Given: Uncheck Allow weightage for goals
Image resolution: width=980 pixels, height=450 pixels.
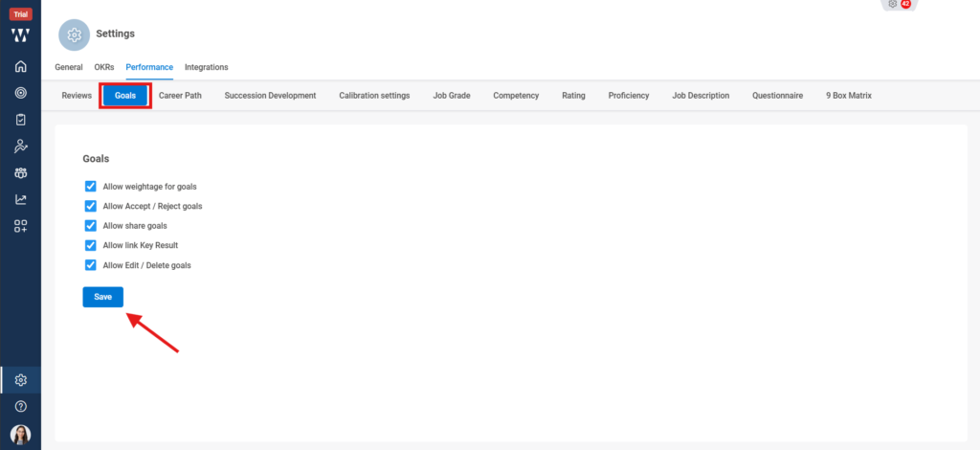Looking at the screenshot, I should [91, 187].
